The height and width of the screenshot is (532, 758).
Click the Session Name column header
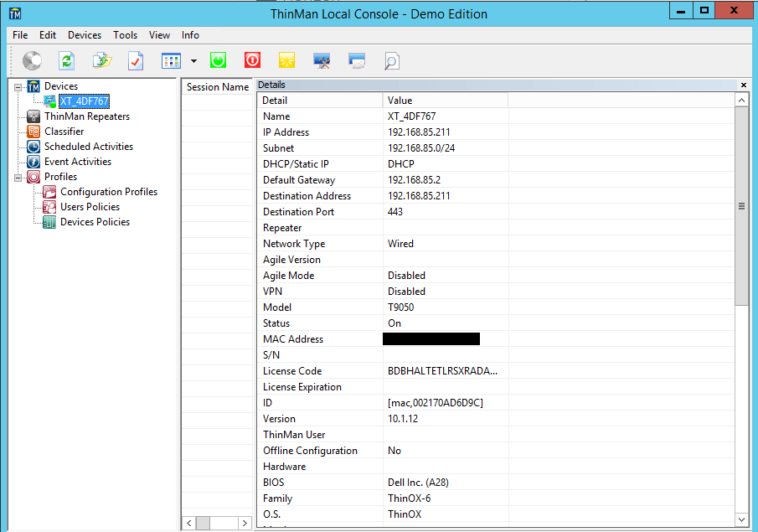point(217,87)
